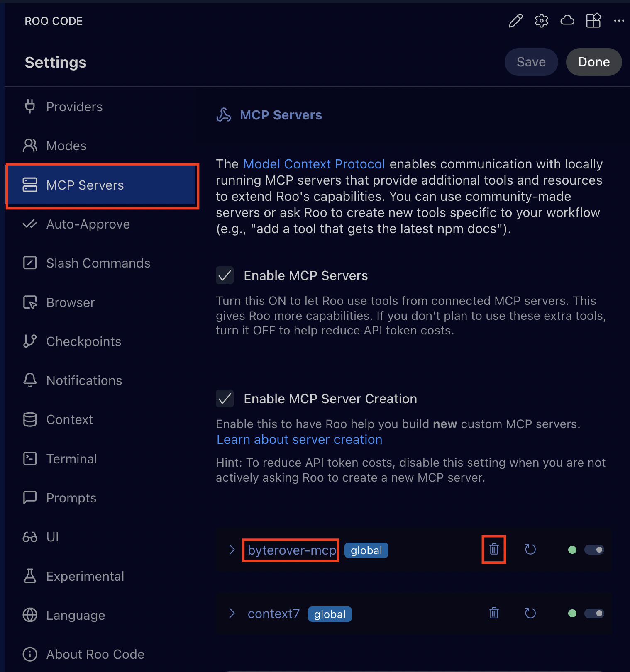The width and height of the screenshot is (630, 672).
Task: Restart the context7 server with refresh icon
Action: coord(530,613)
